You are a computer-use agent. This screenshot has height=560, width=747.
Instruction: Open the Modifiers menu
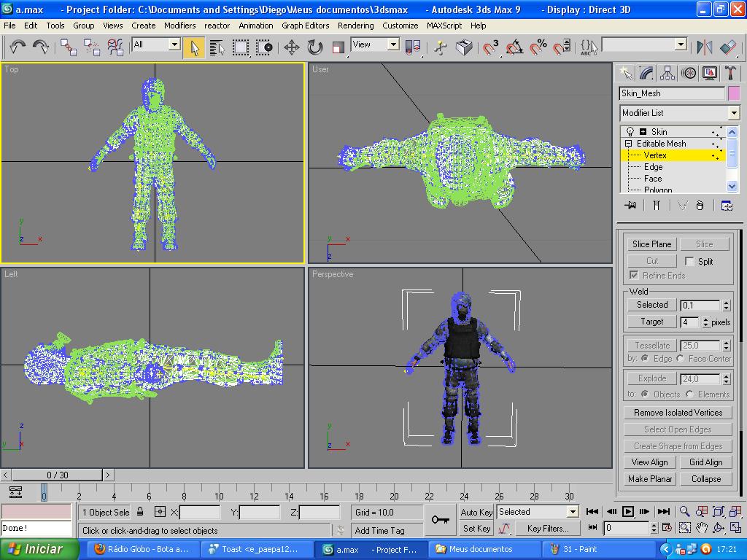tap(179, 25)
